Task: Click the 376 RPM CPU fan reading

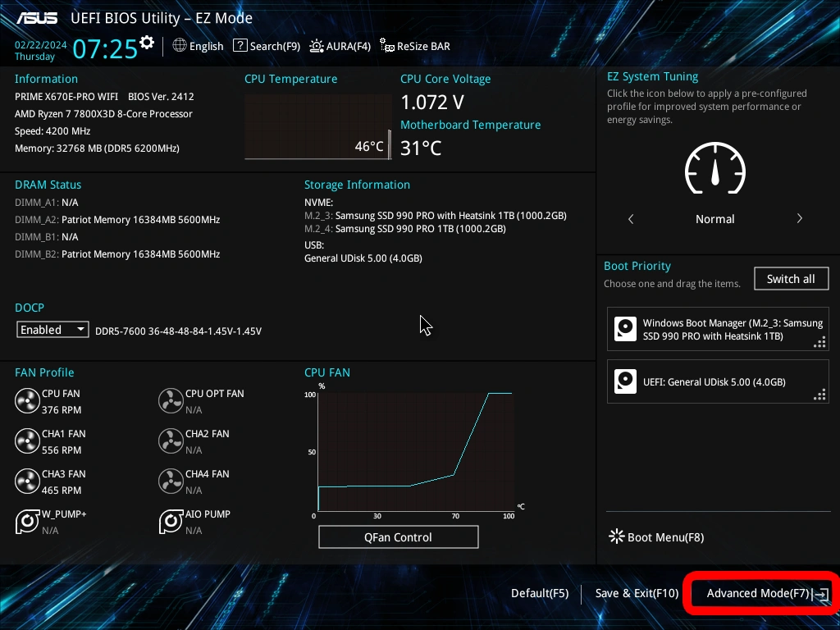Action: click(x=62, y=410)
